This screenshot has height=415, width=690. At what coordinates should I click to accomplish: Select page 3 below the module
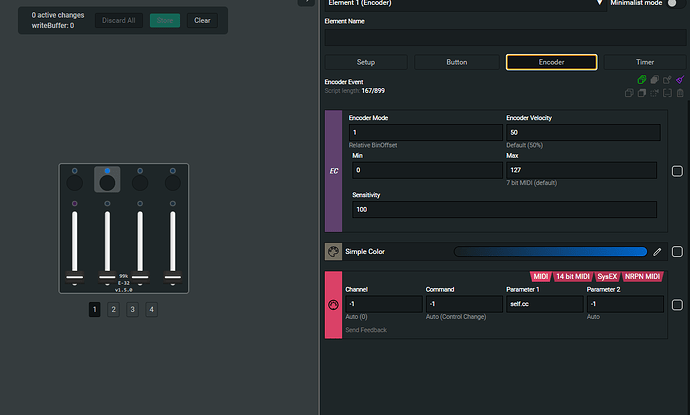(132, 310)
